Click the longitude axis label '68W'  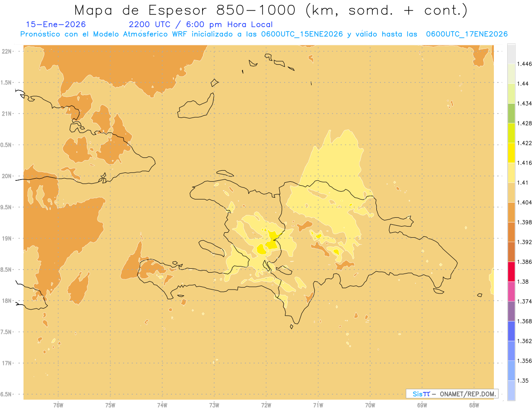point(474,405)
